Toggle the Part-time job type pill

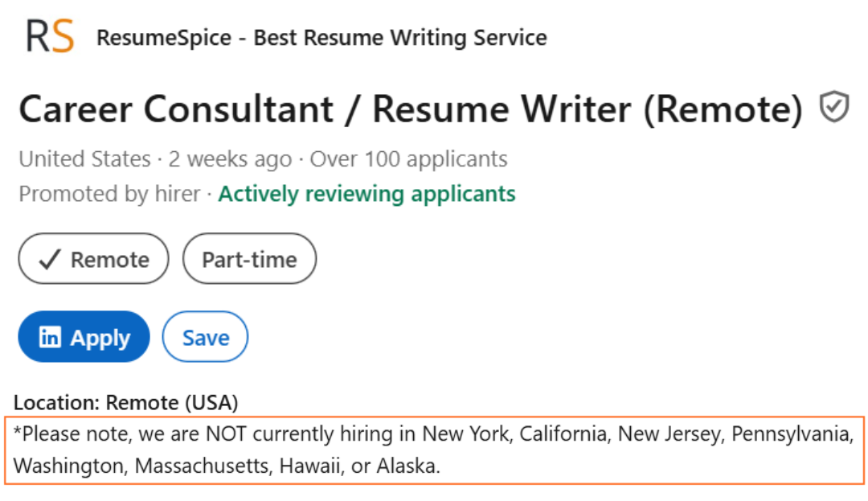(x=249, y=259)
